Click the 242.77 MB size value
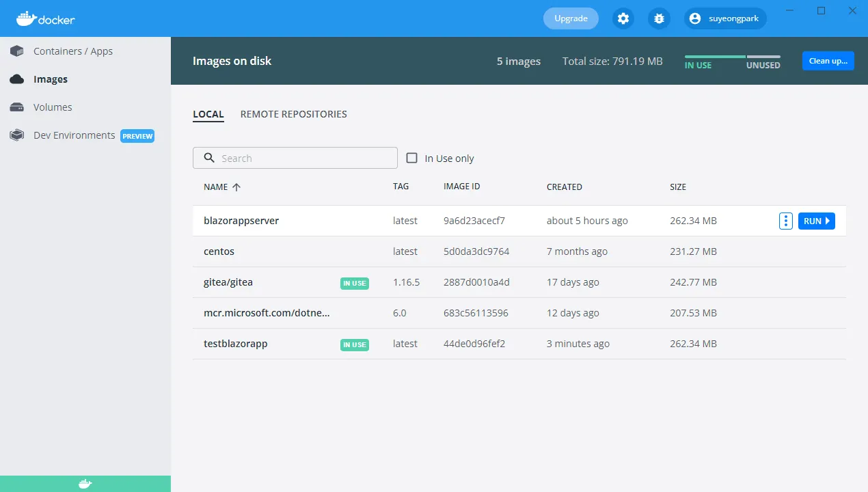Screen dimensions: 868x492 click(693, 282)
